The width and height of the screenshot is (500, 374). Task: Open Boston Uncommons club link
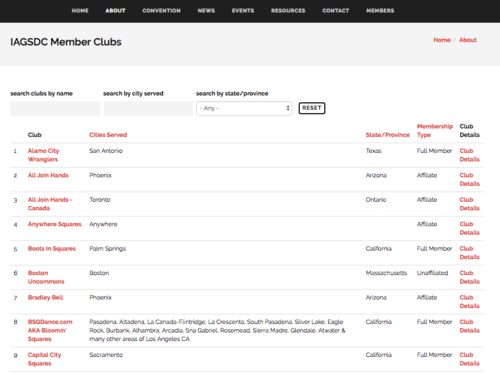46,277
